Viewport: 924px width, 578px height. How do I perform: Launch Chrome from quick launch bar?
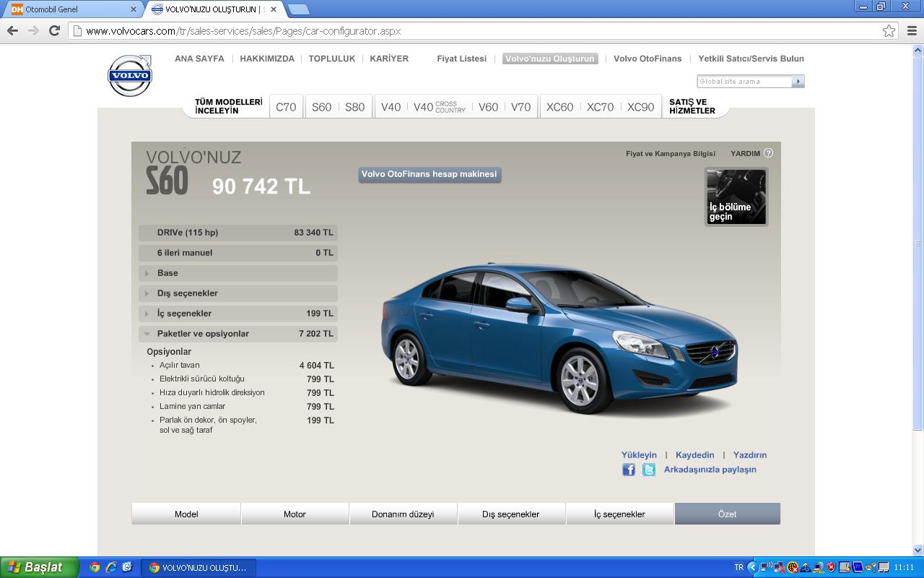coord(95,567)
